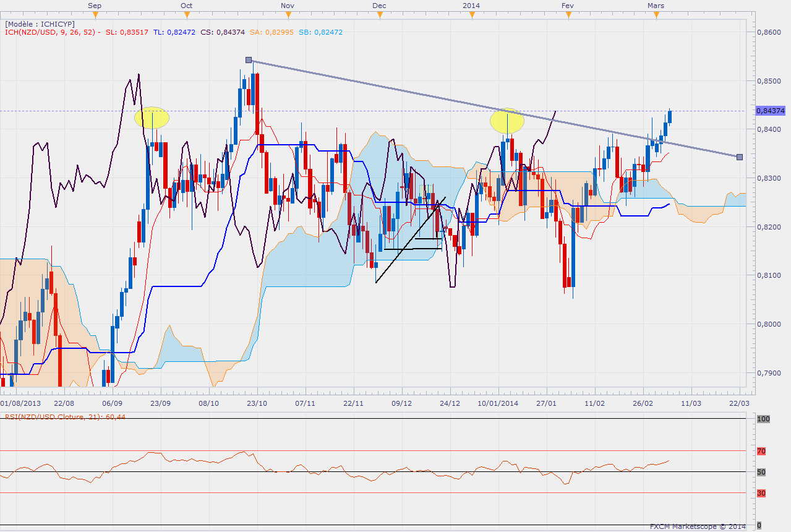Click the Mars month label
This screenshot has height=532, width=791.
point(656,6)
